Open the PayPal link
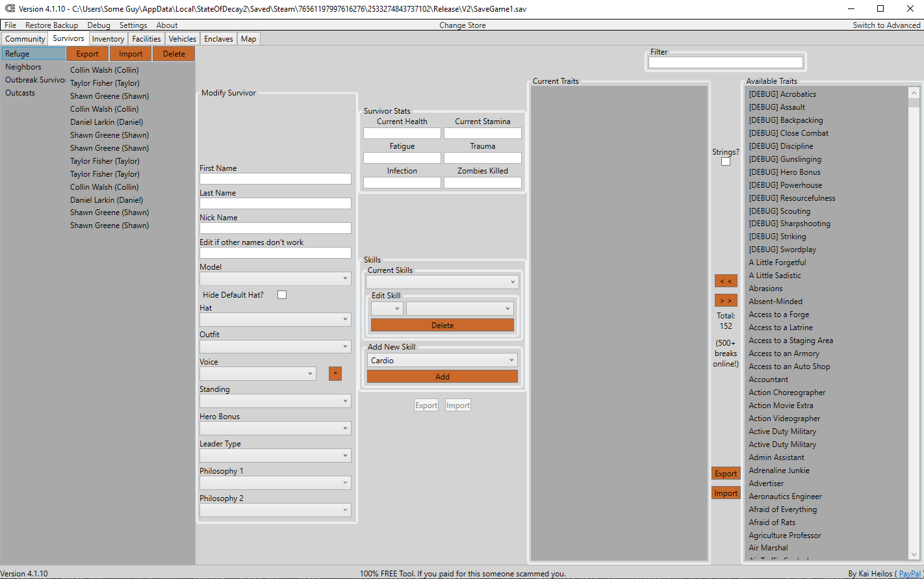 pyautogui.click(x=910, y=574)
